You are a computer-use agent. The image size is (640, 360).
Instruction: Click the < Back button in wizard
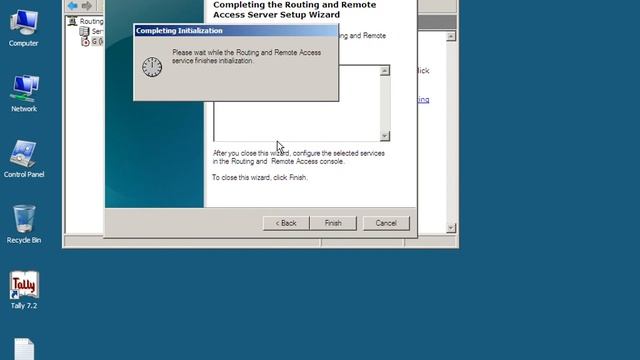tap(286, 223)
